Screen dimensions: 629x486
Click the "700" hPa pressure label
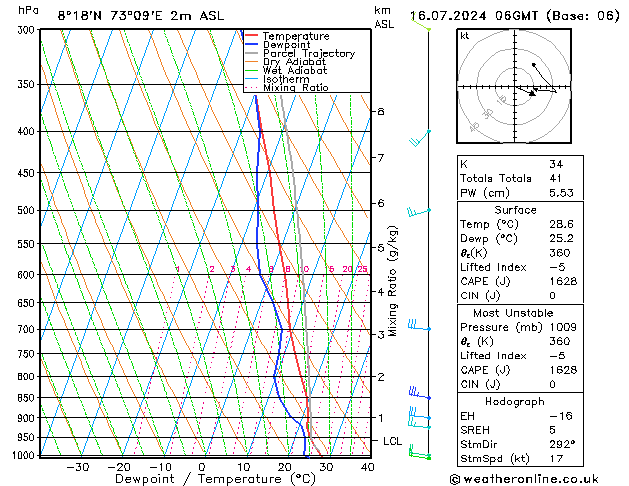click(26, 330)
